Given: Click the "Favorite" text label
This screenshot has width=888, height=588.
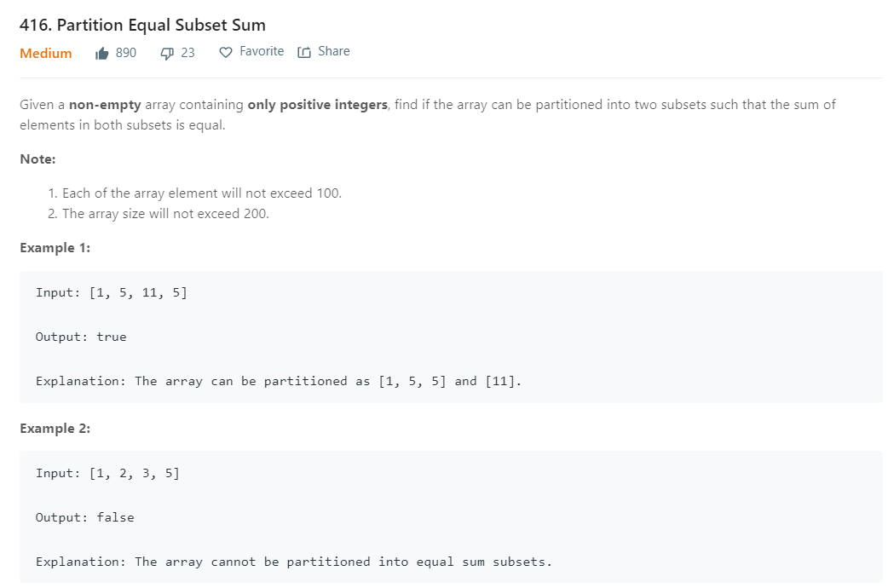Looking at the screenshot, I should (x=262, y=51).
